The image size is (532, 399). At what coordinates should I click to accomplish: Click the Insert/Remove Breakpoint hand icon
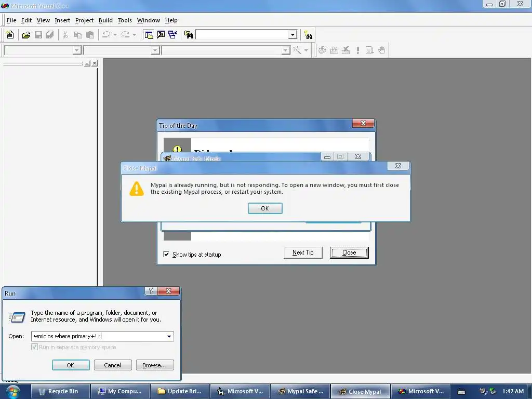point(382,50)
